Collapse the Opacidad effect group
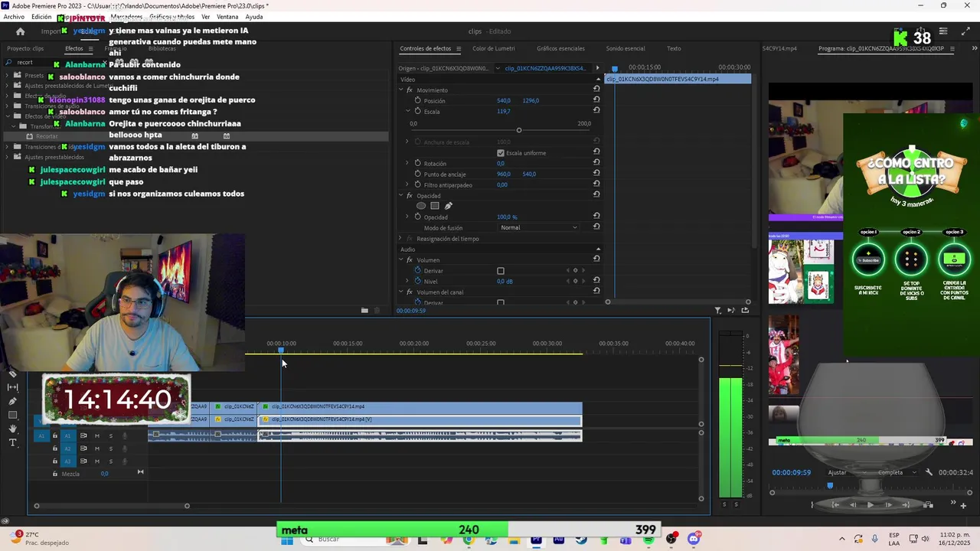 (x=400, y=195)
